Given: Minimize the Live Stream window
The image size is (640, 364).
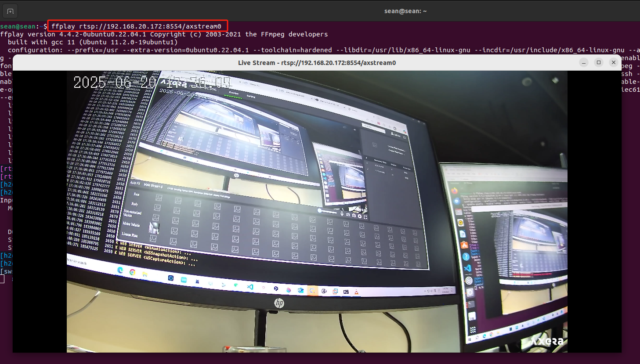Looking at the screenshot, I should click(584, 62).
